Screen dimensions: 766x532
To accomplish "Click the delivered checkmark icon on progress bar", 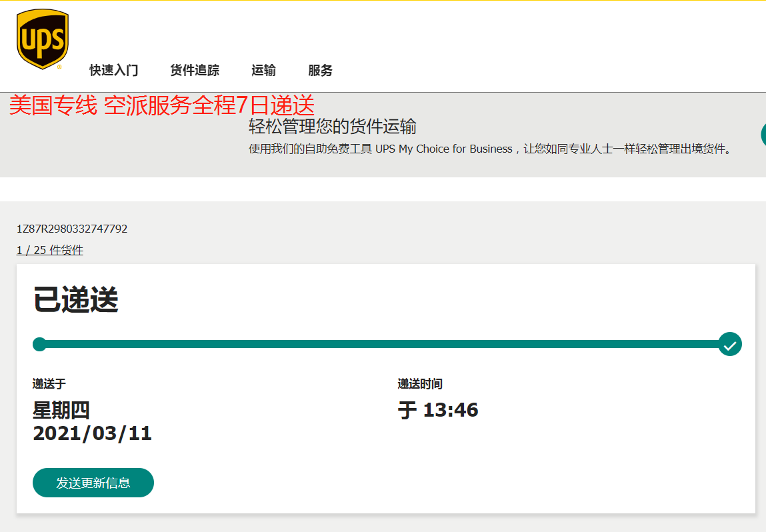I will (x=730, y=345).
